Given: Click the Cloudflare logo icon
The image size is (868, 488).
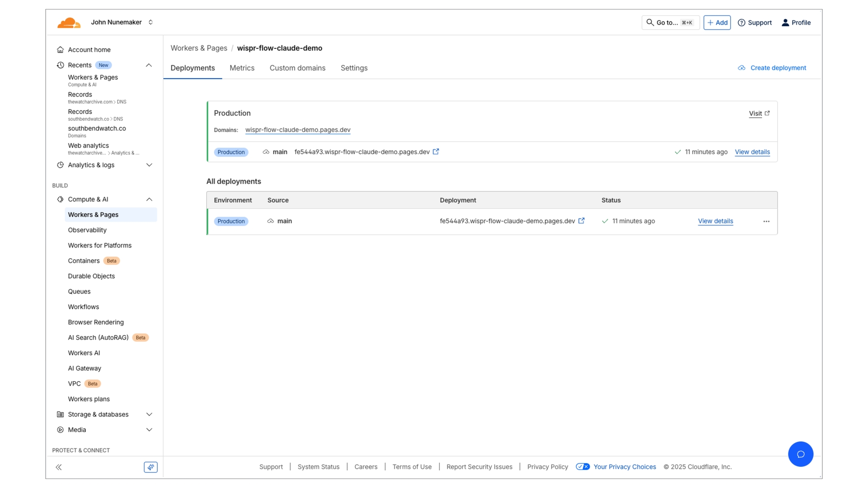Looking at the screenshot, I should pos(69,23).
